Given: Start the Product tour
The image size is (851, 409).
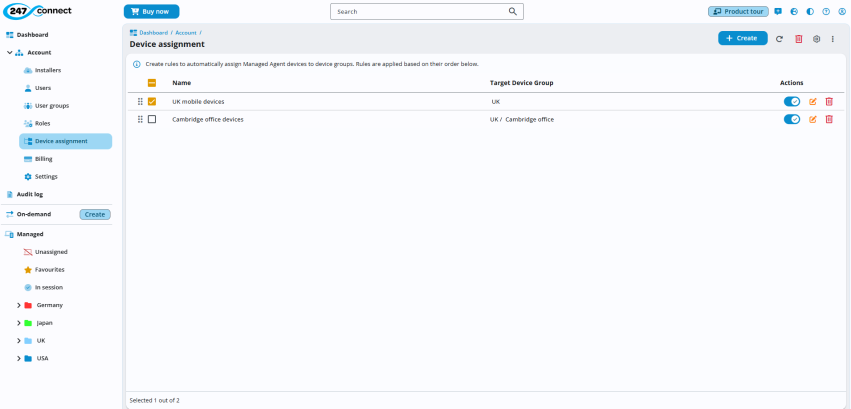Looking at the screenshot, I should (738, 11).
